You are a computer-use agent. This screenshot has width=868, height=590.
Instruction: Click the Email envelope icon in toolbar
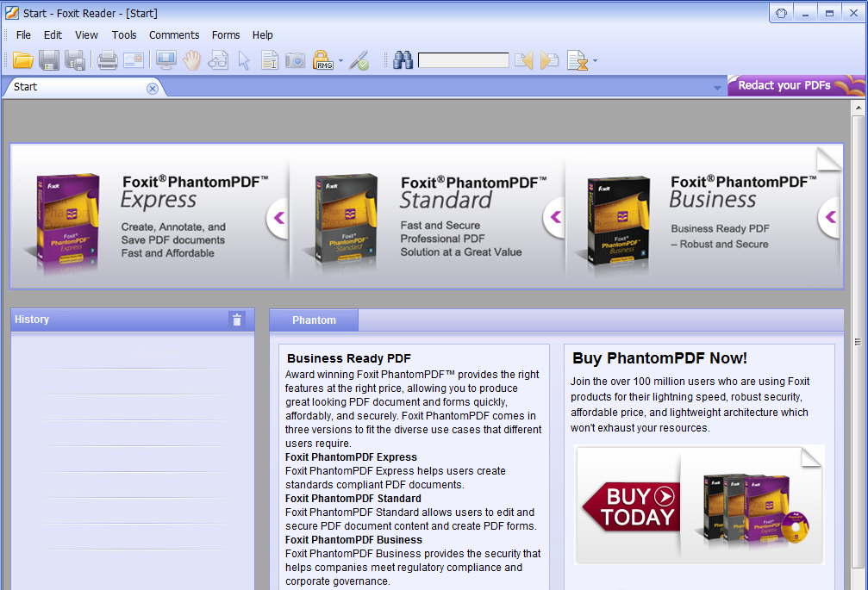click(x=134, y=60)
